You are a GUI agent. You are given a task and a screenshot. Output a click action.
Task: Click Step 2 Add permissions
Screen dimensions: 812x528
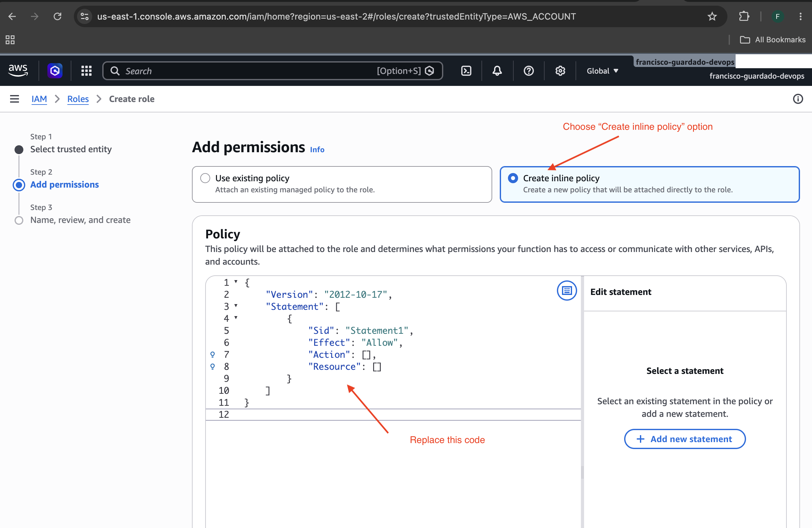(64, 185)
